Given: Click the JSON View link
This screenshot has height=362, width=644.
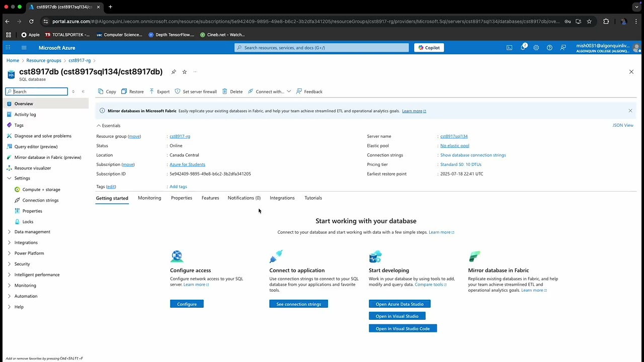Looking at the screenshot, I should [623, 126].
